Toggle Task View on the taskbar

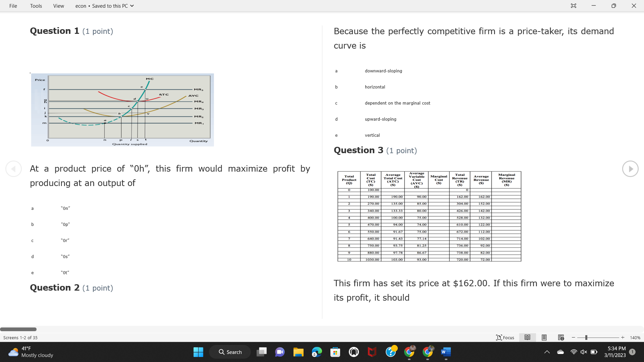(262, 352)
